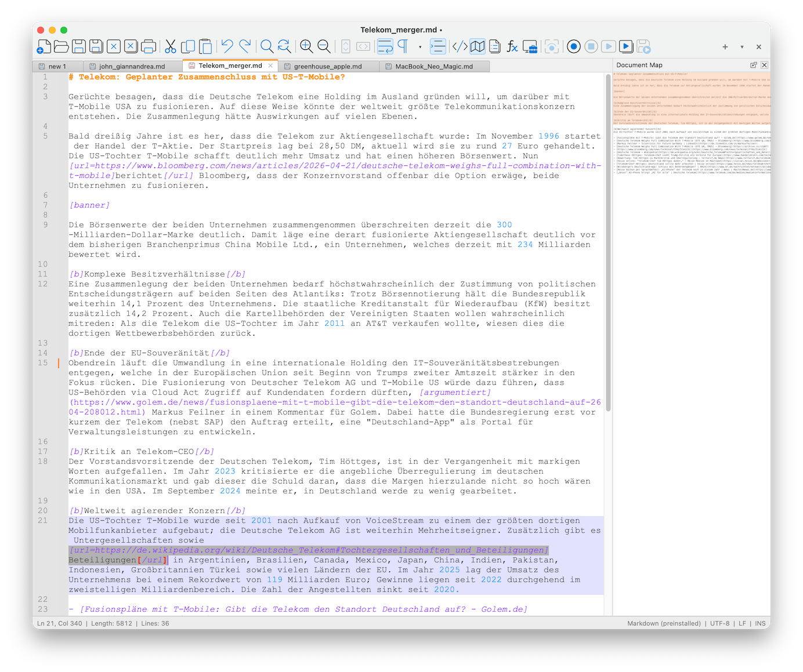Cut selection using scissors icon
Screen dimensions: 803x672
click(x=170, y=47)
